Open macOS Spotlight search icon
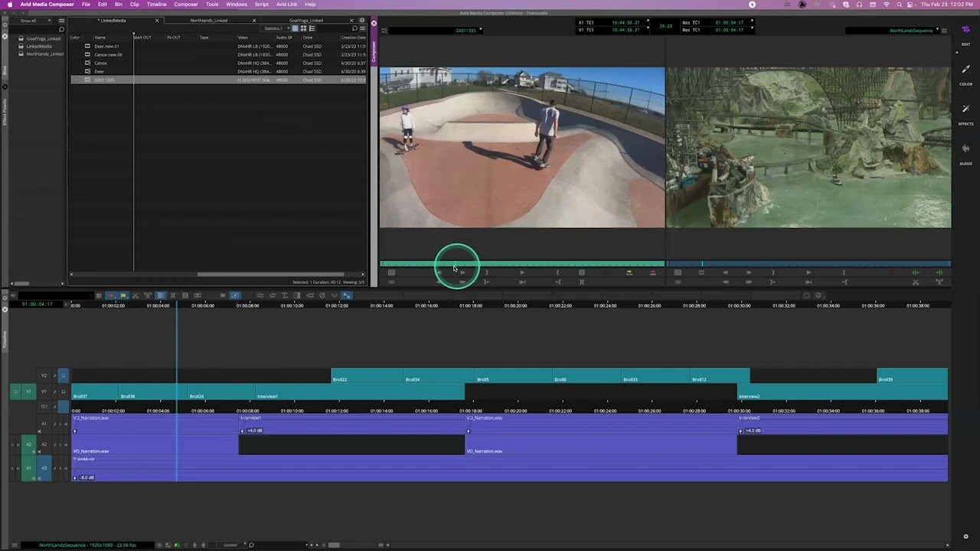980x551 pixels. coord(900,5)
